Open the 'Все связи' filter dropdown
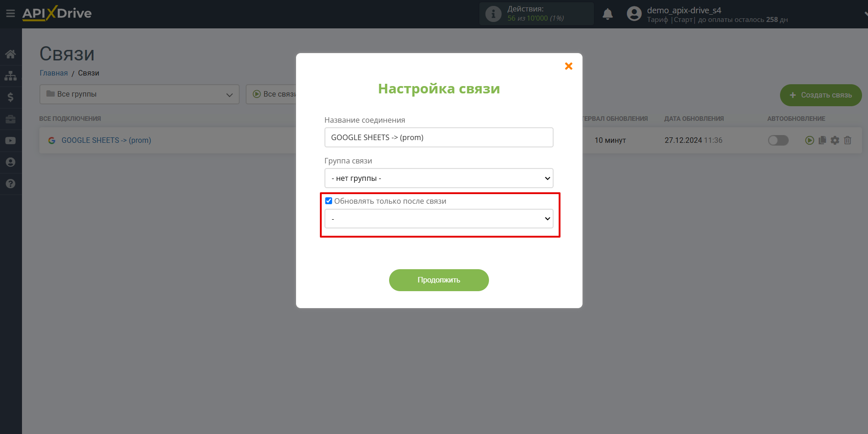Viewport: 868px width, 434px height. tap(271, 94)
